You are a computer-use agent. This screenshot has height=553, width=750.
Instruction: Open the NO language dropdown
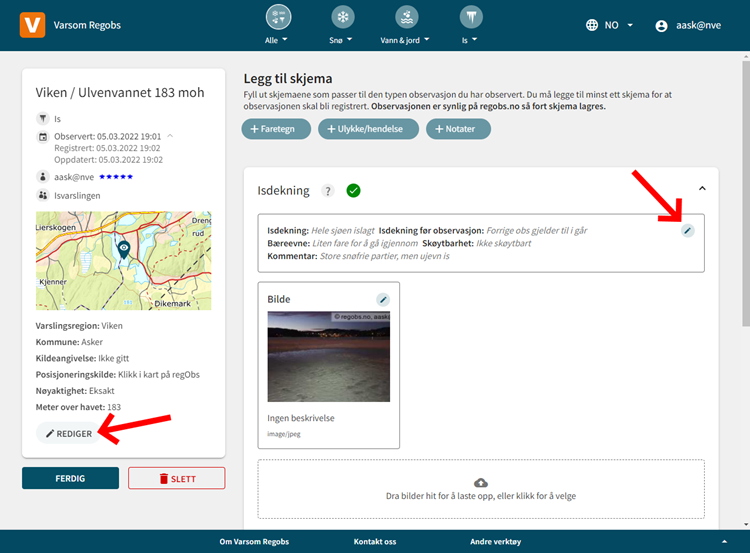click(x=610, y=25)
